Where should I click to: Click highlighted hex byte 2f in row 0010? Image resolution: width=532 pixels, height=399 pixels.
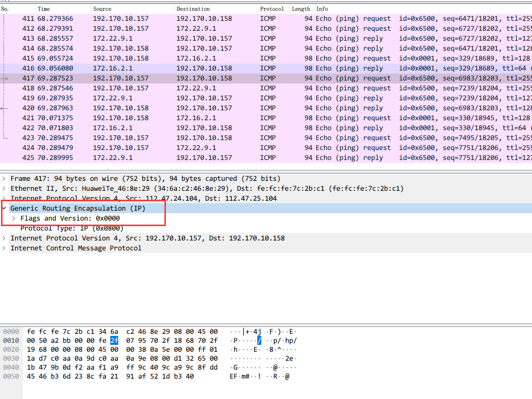(x=114, y=340)
